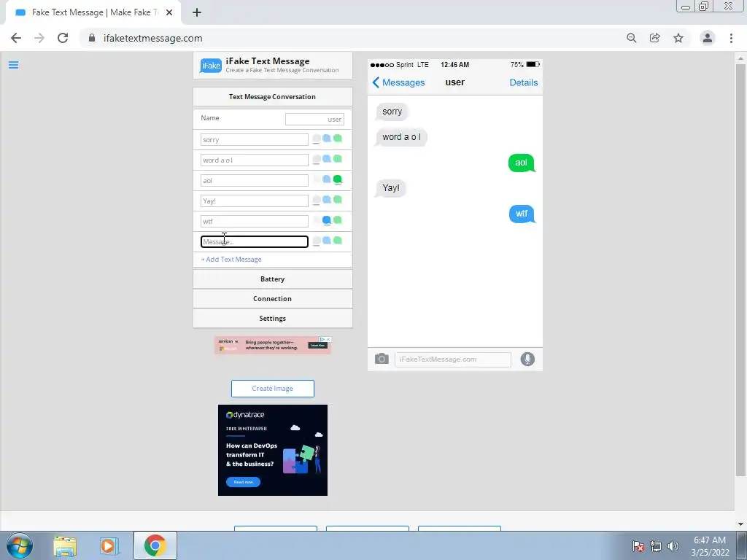Set 'wtf' message to gray bubble

click(317, 220)
